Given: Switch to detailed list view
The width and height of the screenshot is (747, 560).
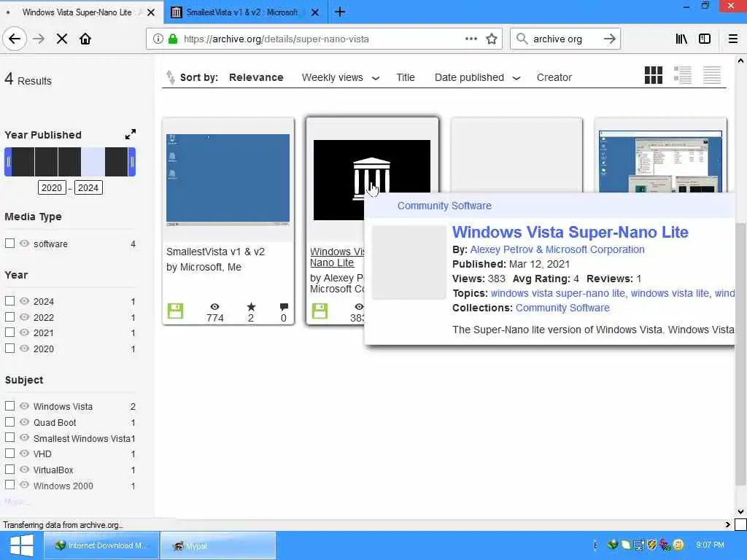Looking at the screenshot, I should point(683,75).
